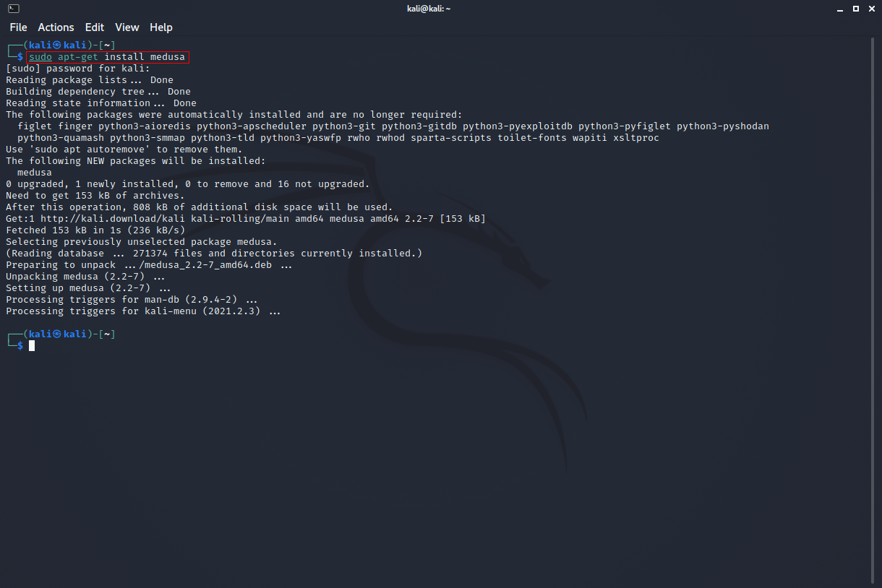This screenshot has width=882, height=588.
Task: Open the Actions menu
Action: click(56, 27)
